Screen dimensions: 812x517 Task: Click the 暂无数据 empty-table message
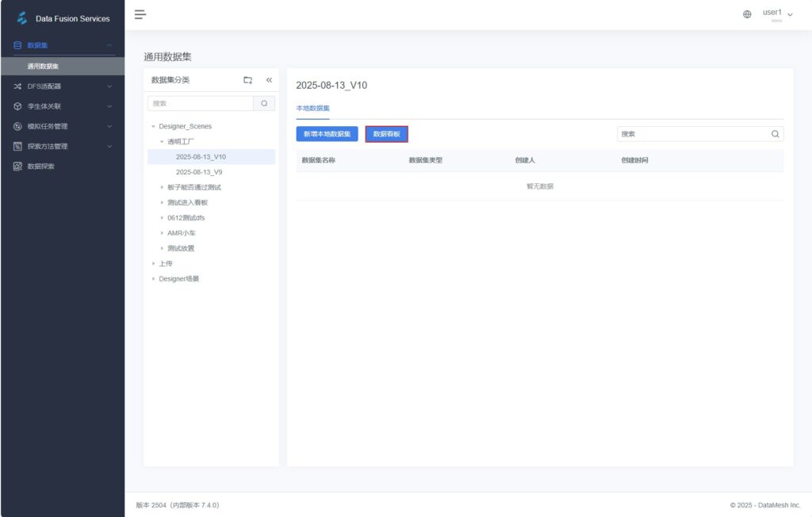pos(540,186)
